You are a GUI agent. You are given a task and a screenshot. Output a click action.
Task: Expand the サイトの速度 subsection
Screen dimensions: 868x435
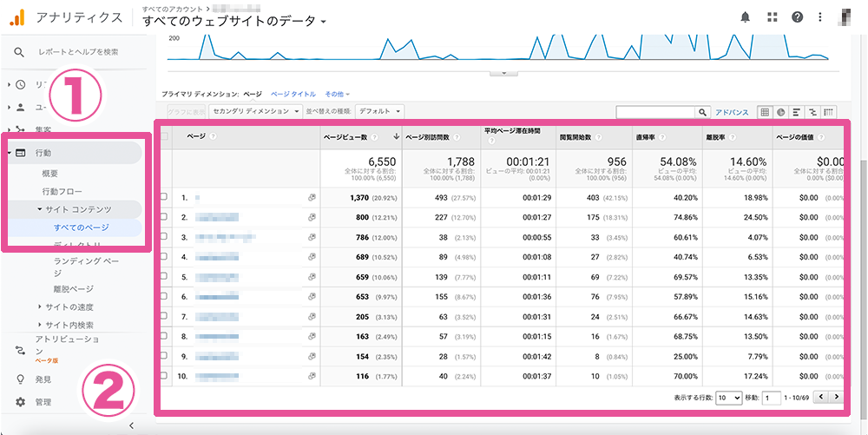coord(40,306)
